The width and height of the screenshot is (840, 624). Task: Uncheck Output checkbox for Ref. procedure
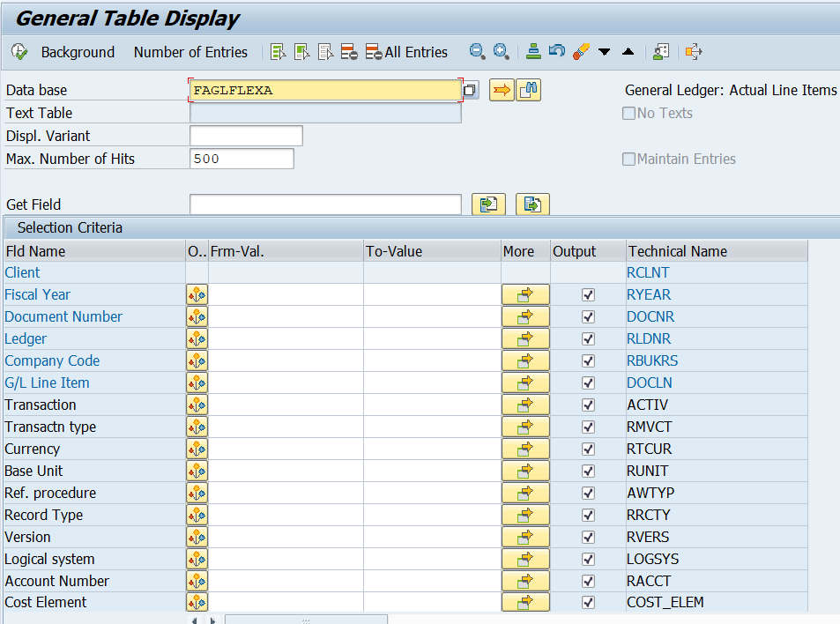[x=588, y=493]
